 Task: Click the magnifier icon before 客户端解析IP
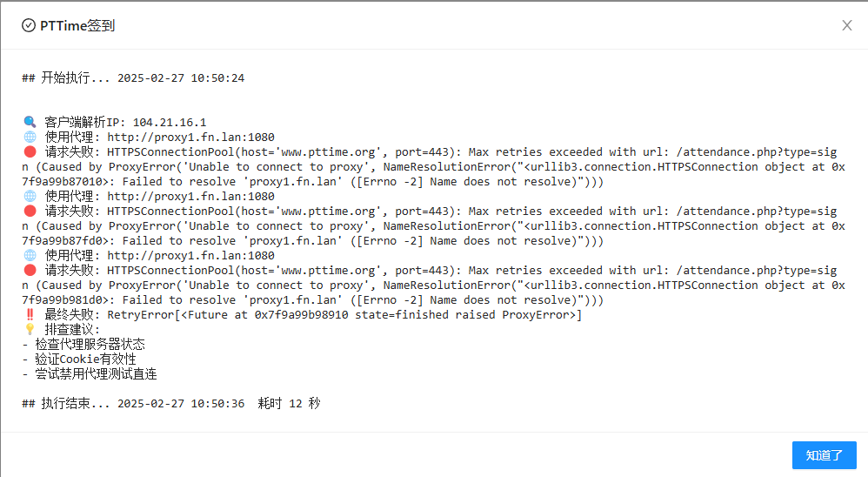pos(30,122)
